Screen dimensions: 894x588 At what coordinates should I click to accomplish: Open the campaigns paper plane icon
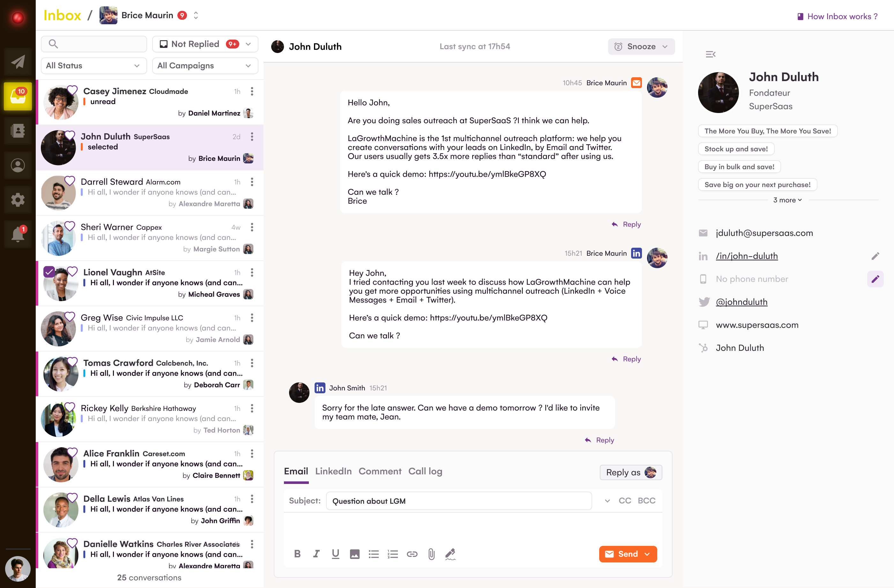(x=18, y=62)
